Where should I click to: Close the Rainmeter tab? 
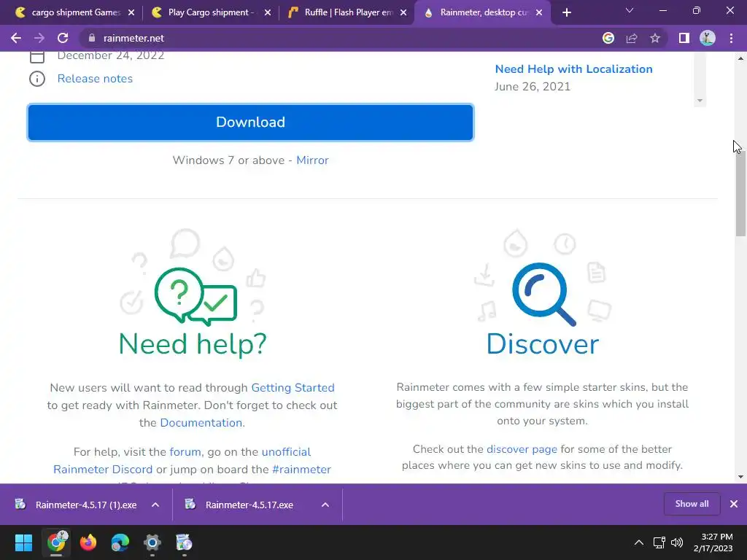click(539, 13)
